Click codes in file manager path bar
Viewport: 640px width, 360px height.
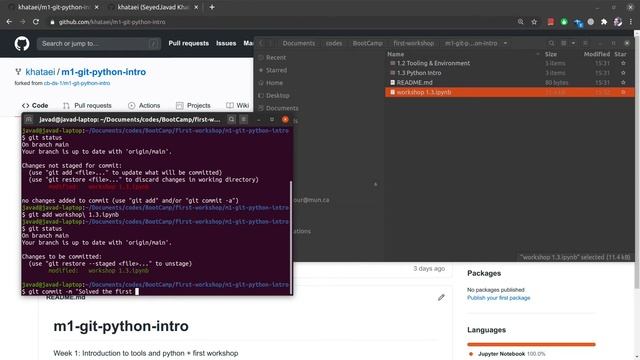(x=333, y=43)
